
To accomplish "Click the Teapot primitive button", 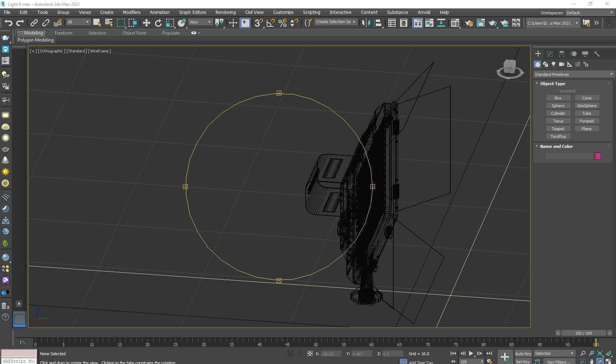I will [x=558, y=129].
